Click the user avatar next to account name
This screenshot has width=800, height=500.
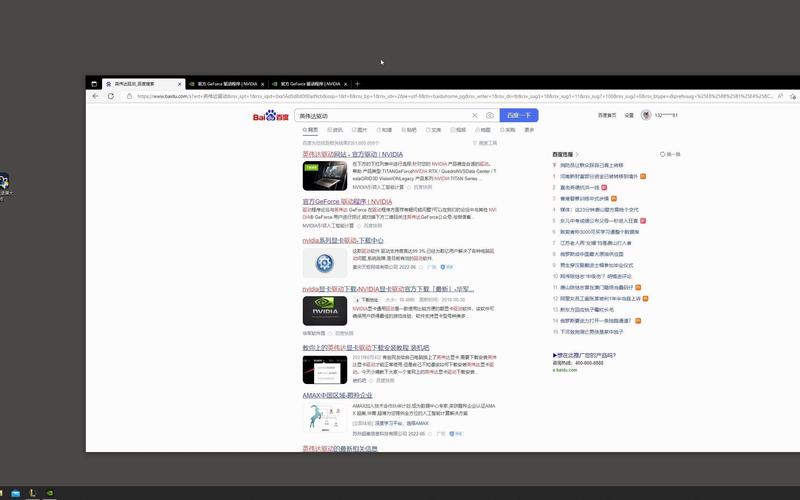(x=646, y=115)
